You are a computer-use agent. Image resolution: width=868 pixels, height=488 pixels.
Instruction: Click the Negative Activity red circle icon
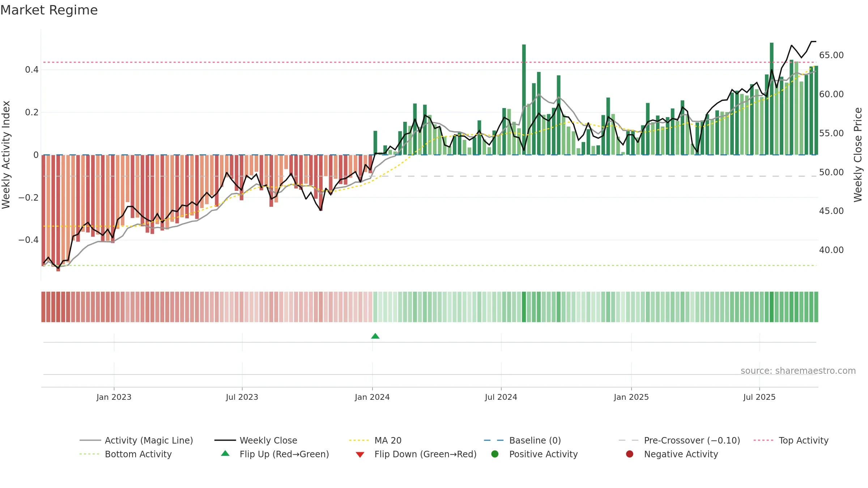tap(630, 454)
